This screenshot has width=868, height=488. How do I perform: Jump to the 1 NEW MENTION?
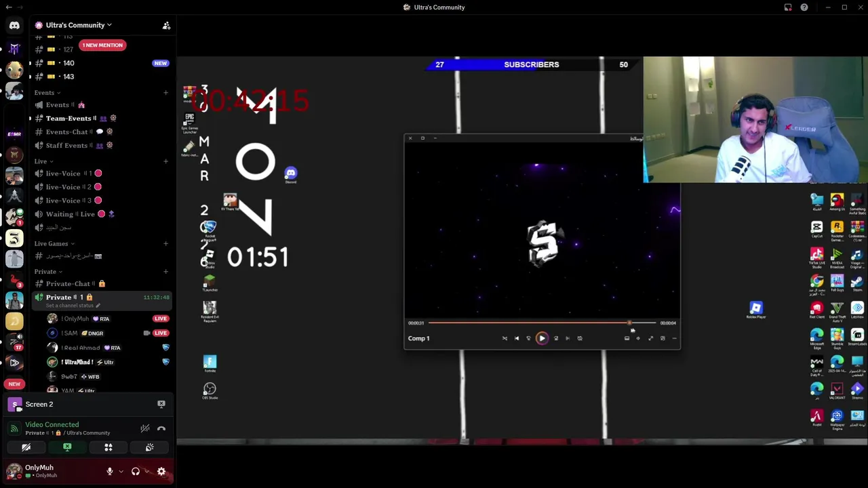(102, 45)
